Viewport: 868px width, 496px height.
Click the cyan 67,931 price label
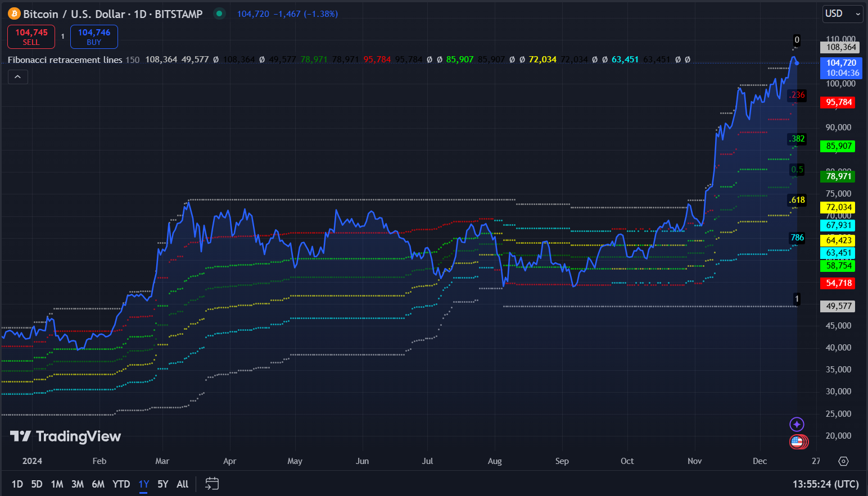click(838, 225)
